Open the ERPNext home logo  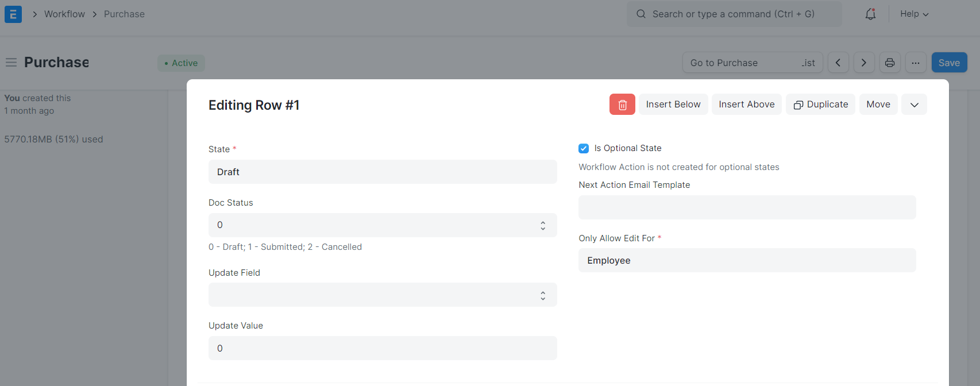click(x=13, y=14)
